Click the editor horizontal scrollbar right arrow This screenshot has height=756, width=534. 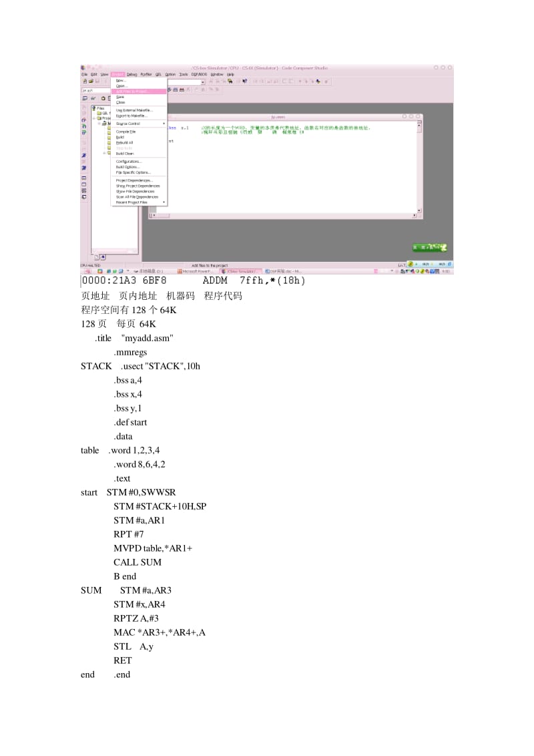414,216
